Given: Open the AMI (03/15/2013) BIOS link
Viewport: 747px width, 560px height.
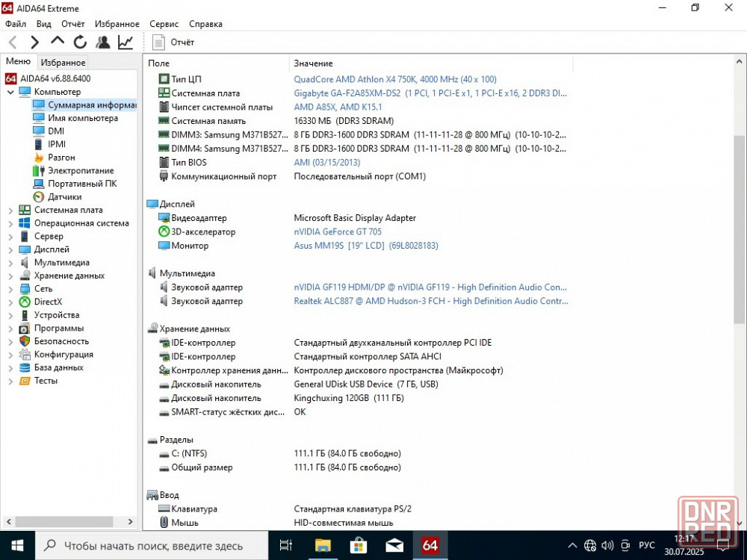Looking at the screenshot, I should 327,162.
